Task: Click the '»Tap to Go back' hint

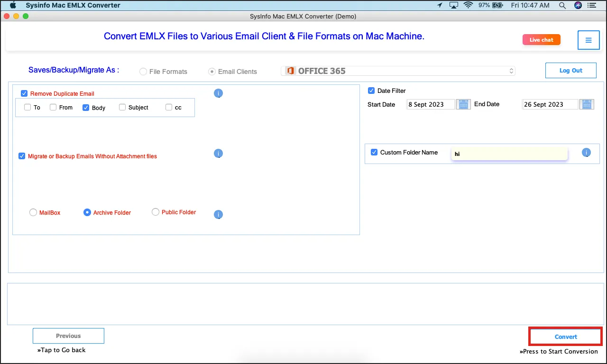Action: [62, 350]
